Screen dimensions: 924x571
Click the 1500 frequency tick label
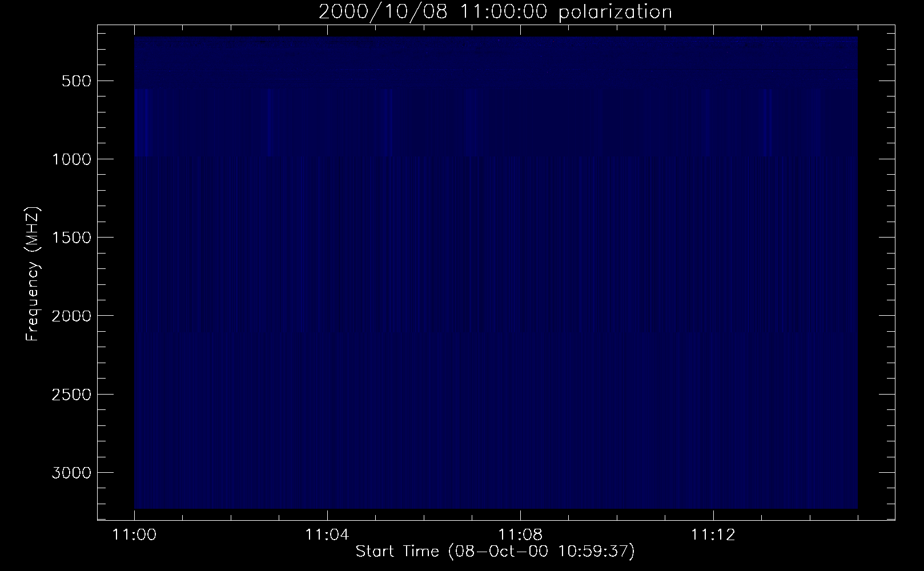[x=71, y=238]
